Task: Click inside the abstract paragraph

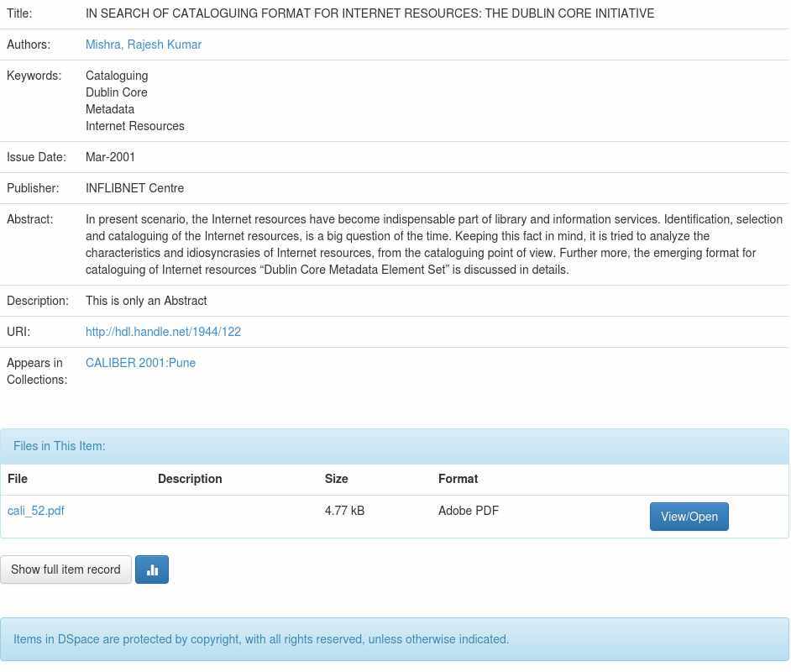Action: pos(420,244)
